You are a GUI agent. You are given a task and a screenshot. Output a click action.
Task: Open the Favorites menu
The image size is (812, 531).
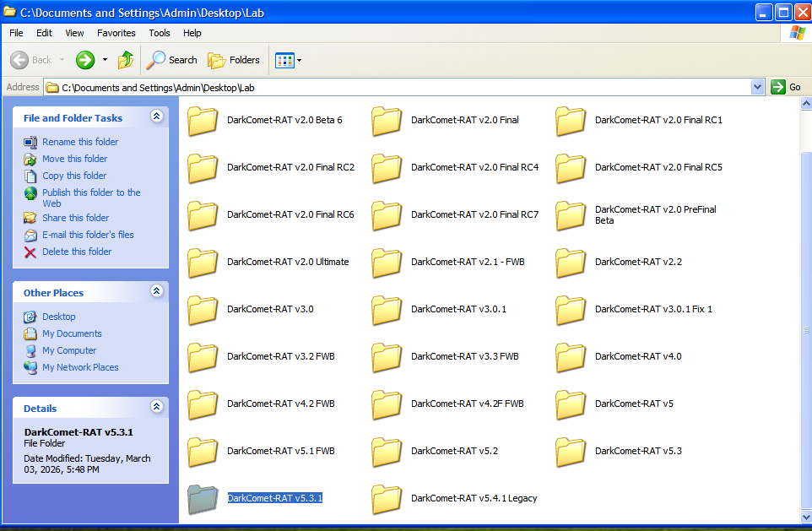click(116, 33)
